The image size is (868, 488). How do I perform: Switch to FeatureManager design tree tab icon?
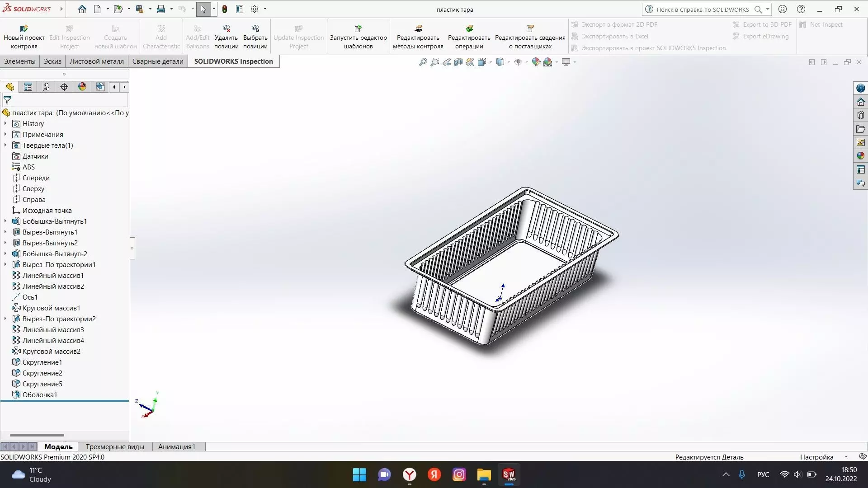(x=10, y=87)
